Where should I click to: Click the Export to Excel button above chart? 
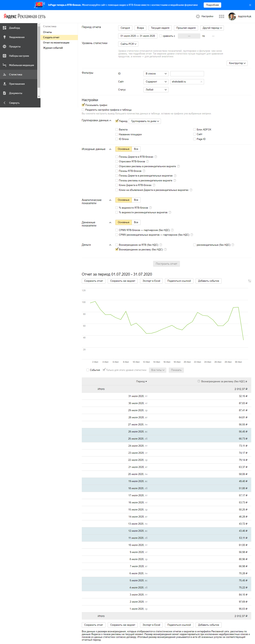click(151, 281)
